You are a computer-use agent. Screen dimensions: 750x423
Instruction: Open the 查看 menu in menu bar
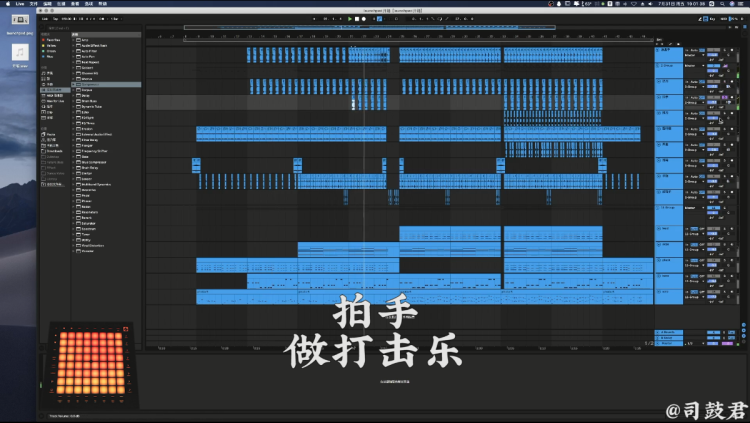pyautogui.click(x=74, y=4)
